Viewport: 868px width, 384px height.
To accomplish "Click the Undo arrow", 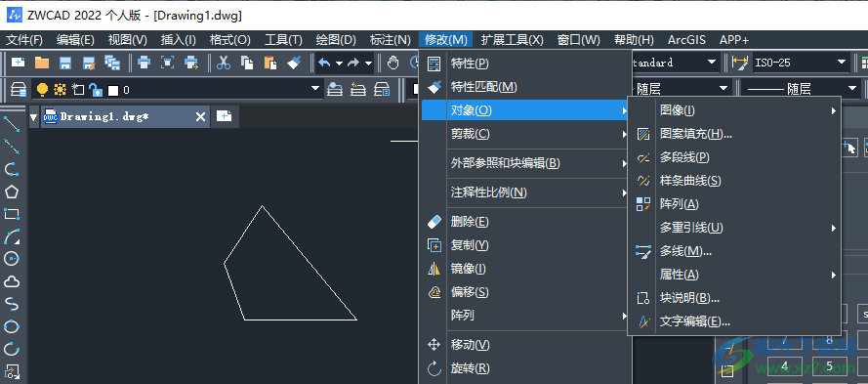I will click(324, 63).
